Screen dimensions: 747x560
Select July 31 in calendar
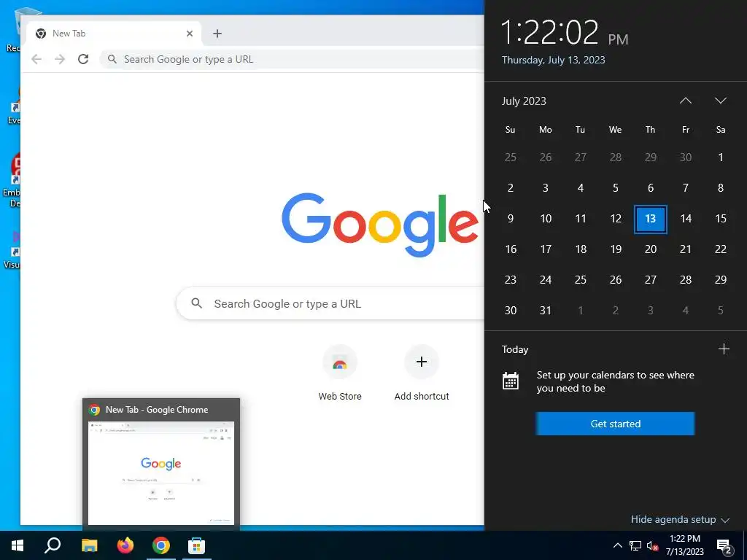546,311
